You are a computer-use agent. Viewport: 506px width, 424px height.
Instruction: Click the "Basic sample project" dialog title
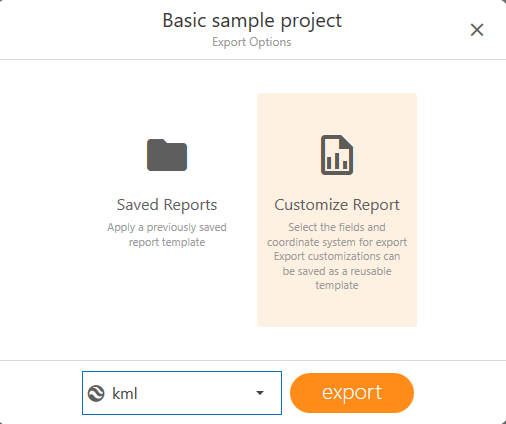click(x=252, y=21)
